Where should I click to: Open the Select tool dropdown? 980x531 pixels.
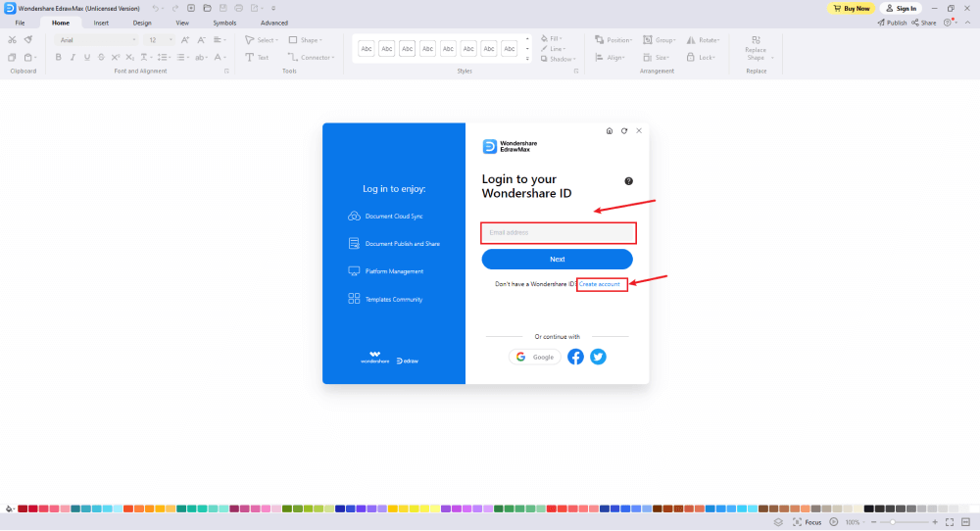(x=262, y=40)
